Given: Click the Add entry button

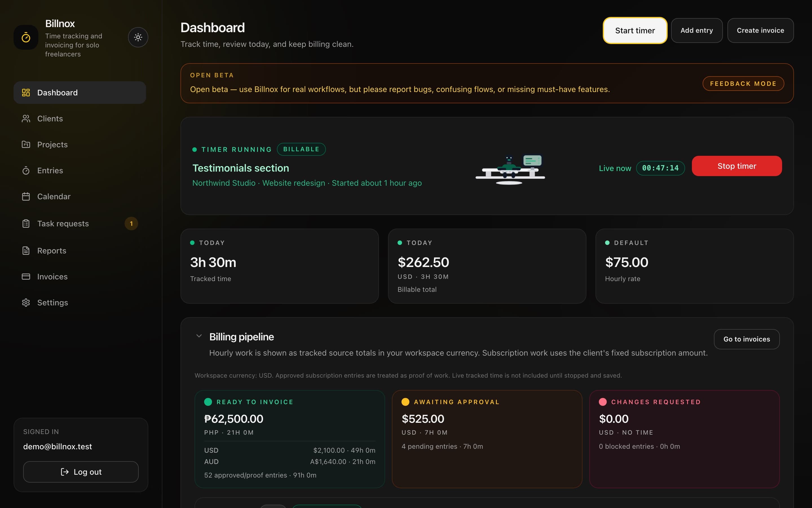Looking at the screenshot, I should tap(697, 30).
